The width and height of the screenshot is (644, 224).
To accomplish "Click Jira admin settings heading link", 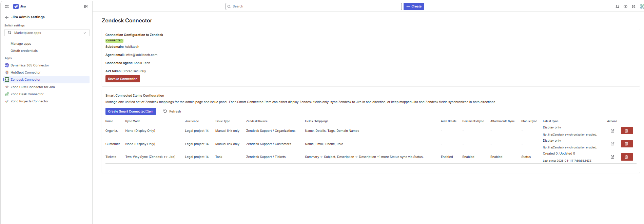I will tap(28, 17).
